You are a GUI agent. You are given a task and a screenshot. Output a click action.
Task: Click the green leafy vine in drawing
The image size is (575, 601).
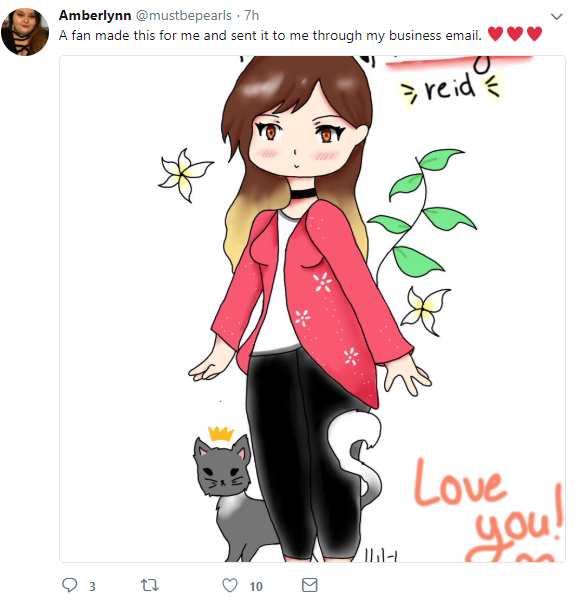(422, 215)
